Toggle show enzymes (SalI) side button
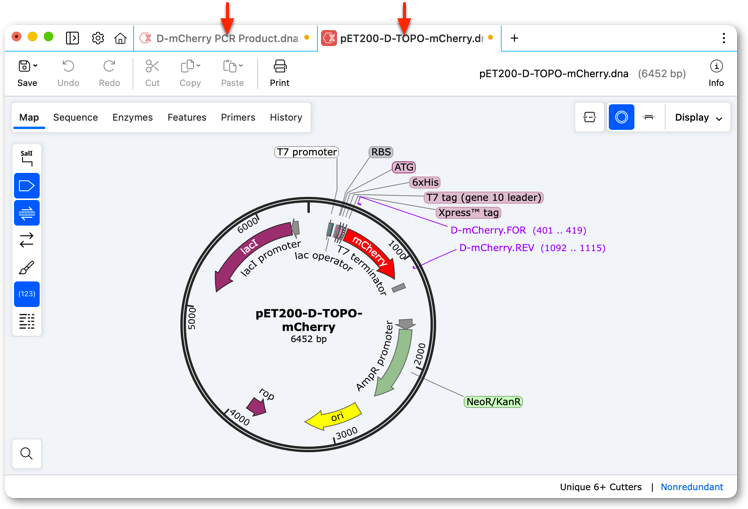The width and height of the screenshot is (748, 509). 27,158
